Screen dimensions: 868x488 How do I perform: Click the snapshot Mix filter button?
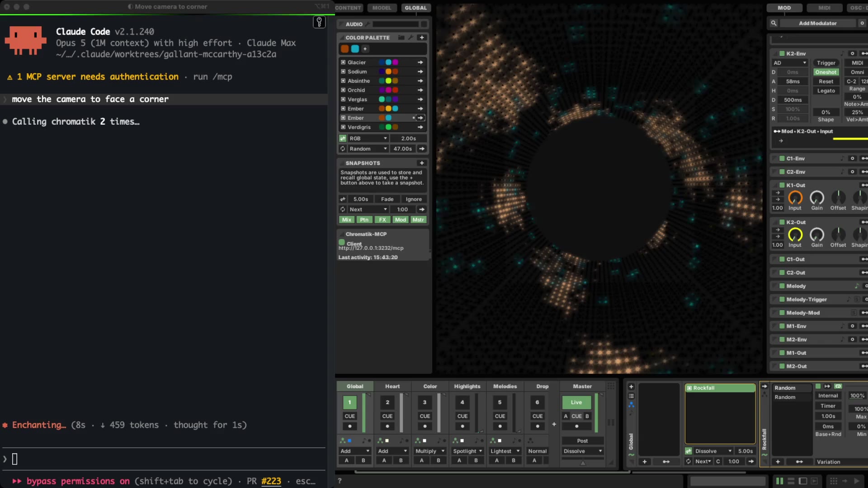tap(347, 220)
